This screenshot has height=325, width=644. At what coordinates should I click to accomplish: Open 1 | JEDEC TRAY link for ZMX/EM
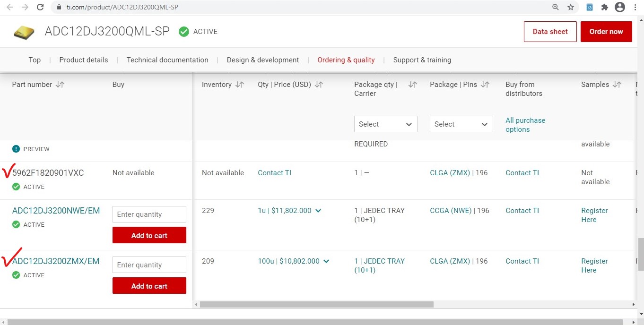[x=380, y=265]
